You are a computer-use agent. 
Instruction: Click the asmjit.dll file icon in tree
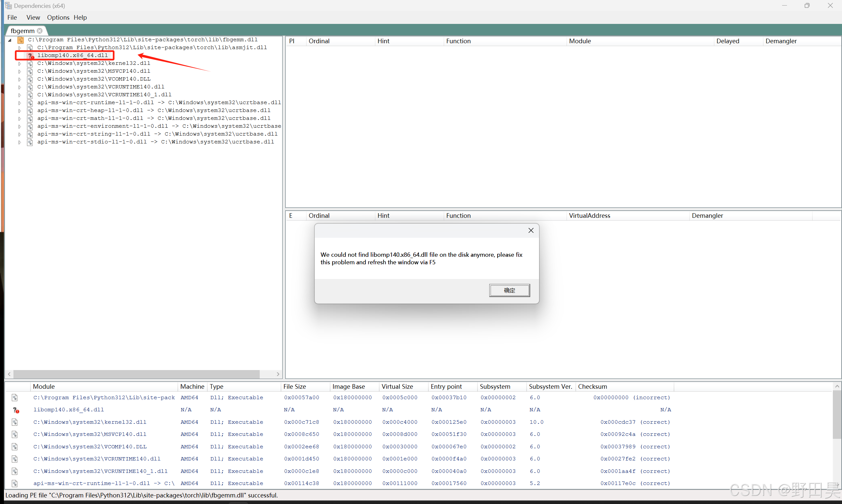30,48
